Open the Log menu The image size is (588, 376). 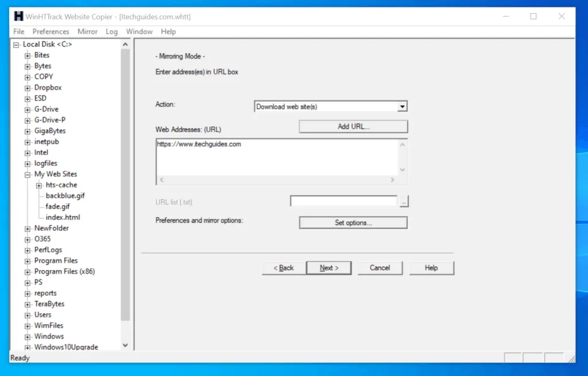tap(111, 32)
